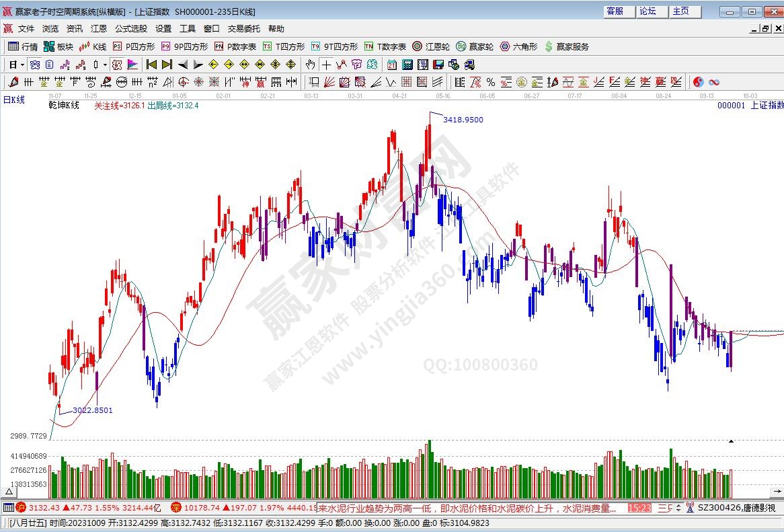
Task: Jump to first bar with skip-to-start icon
Action: 151,65
